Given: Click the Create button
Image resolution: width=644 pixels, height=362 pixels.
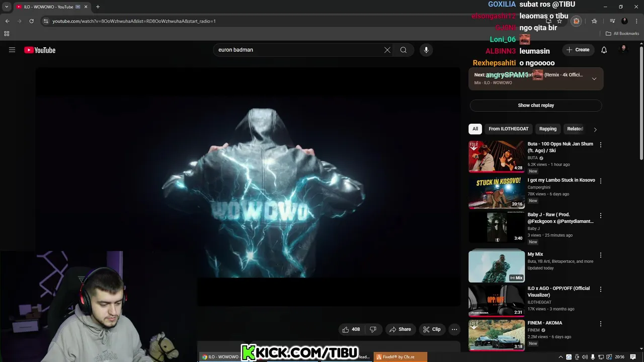Looking at the screenshot, I should [578, 50].
